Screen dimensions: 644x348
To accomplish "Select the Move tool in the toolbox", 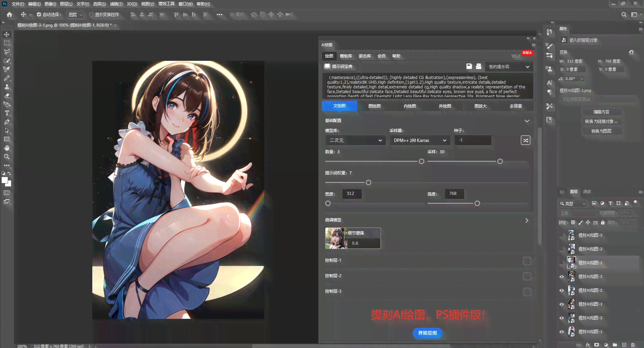I will point(7,34).
